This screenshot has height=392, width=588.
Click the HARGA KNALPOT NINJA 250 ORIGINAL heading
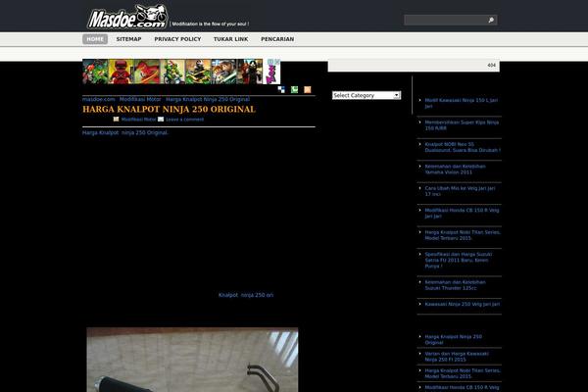point(169,109)
